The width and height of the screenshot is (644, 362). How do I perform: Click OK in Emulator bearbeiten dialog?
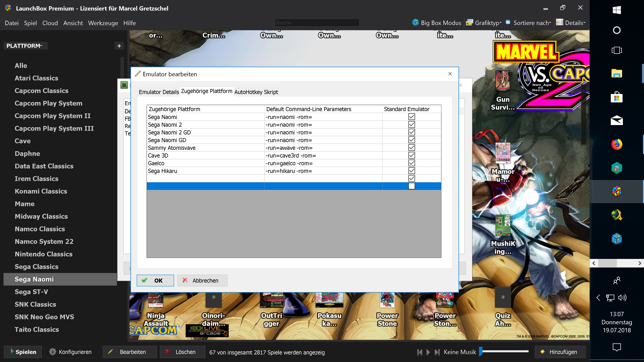point(155,280)
